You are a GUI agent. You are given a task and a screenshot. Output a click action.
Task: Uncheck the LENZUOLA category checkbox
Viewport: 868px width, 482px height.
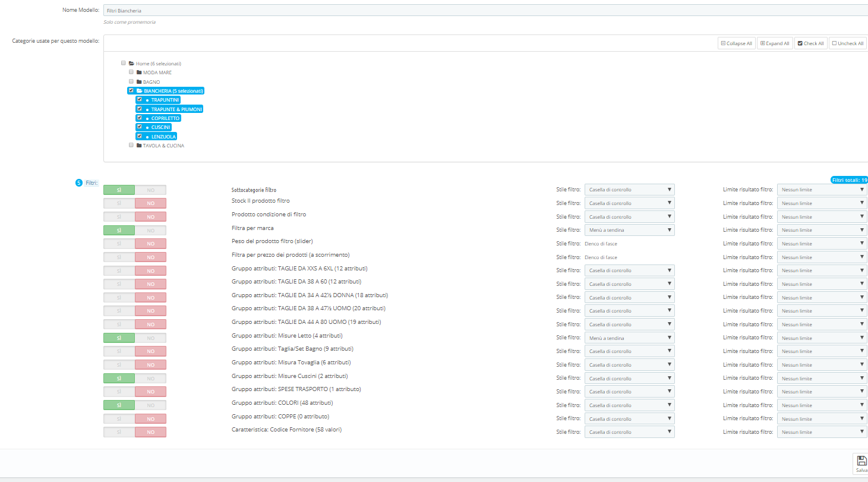point(140,136)
